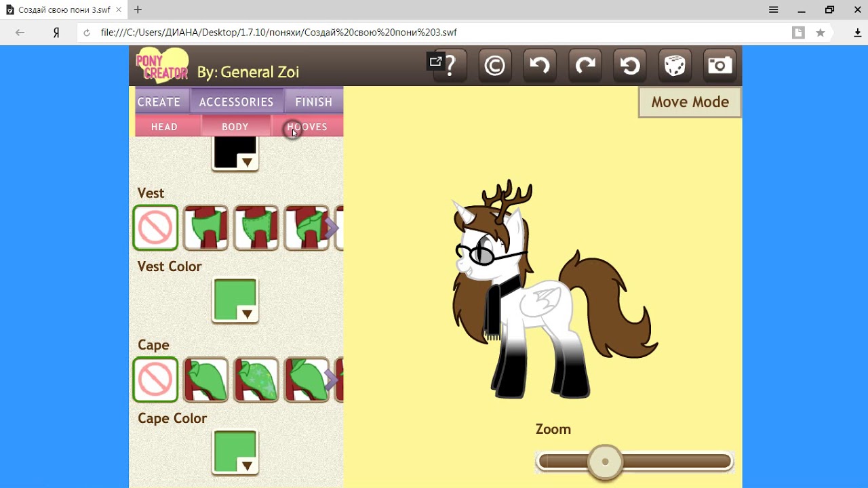Select the no-cape option
The height and width of the screenshot is (488, 868).
click(x=155, y=380)
